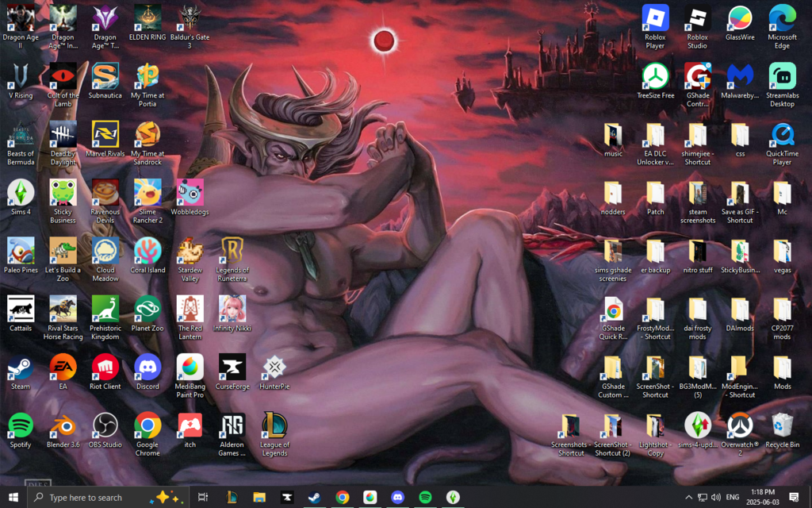Viewport: 812px width, 508px height.
Task: Switch to Steam in the taskbar
Action: click(314, 497)
